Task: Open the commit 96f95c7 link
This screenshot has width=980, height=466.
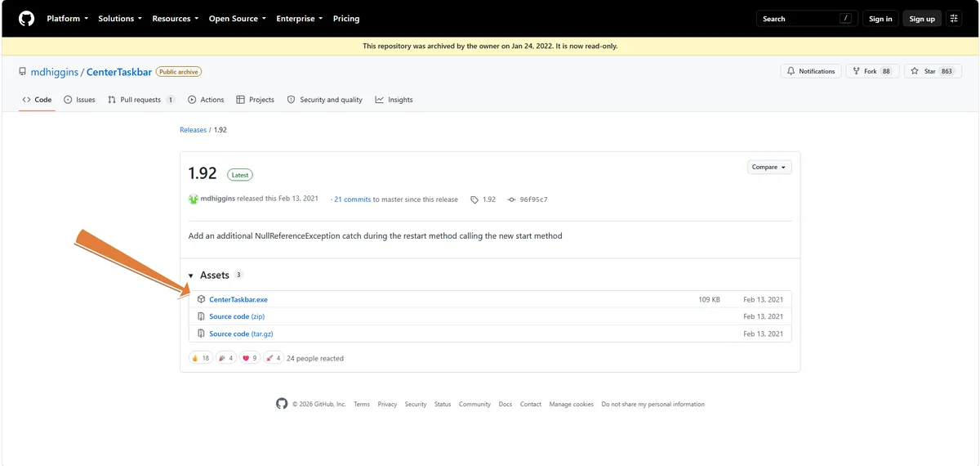Action: tap(528, 199)
